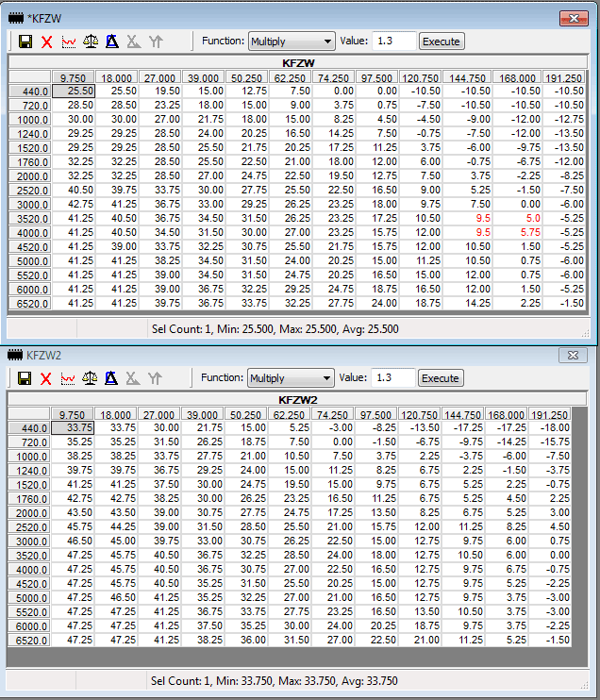Select KFZW2 row header 5520.0
The height and width of the screenshot is (700, 600).
(x=29, y=612)
